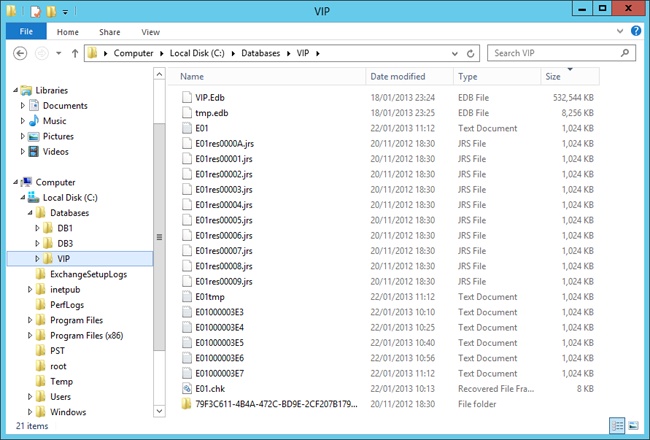Click the Local Disk (C:) drive icon in tree

[x=34, y=197]
